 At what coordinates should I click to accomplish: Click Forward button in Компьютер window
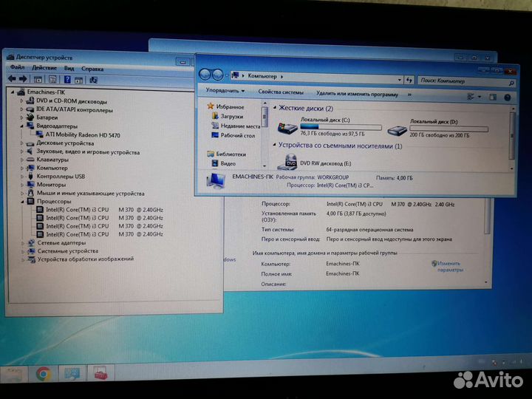tap(217, 75)
